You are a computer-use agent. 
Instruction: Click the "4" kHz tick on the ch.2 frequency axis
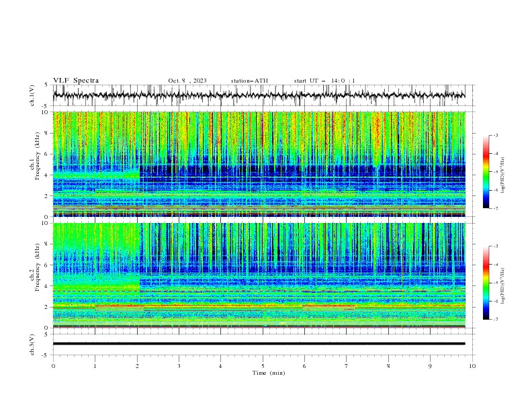click(48, 286)
